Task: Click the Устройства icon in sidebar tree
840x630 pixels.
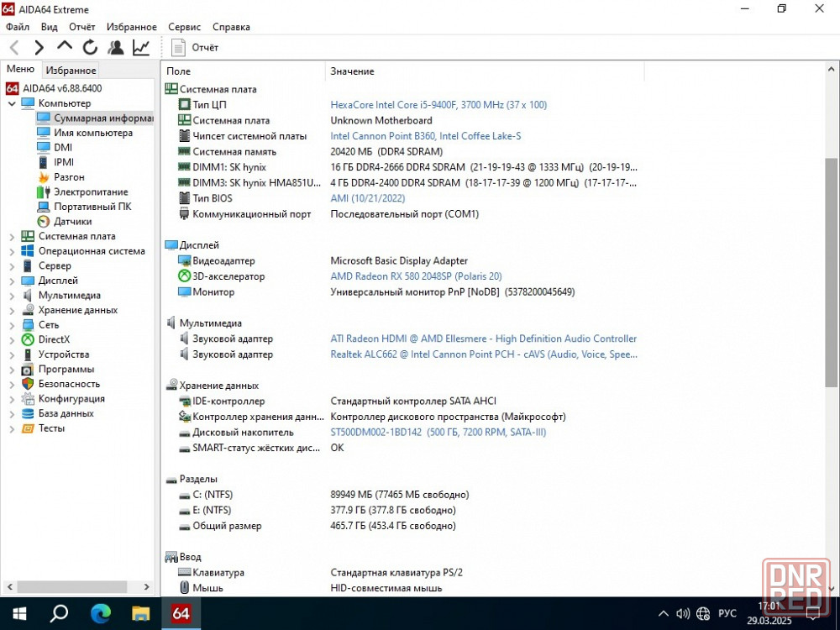Action: [x=28, y=354]
